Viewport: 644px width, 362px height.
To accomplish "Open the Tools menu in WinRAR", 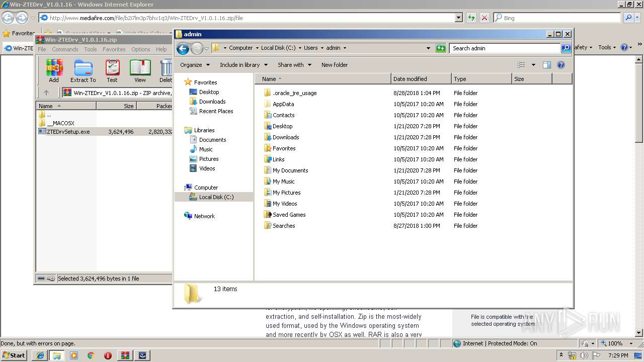I will 91,49.
